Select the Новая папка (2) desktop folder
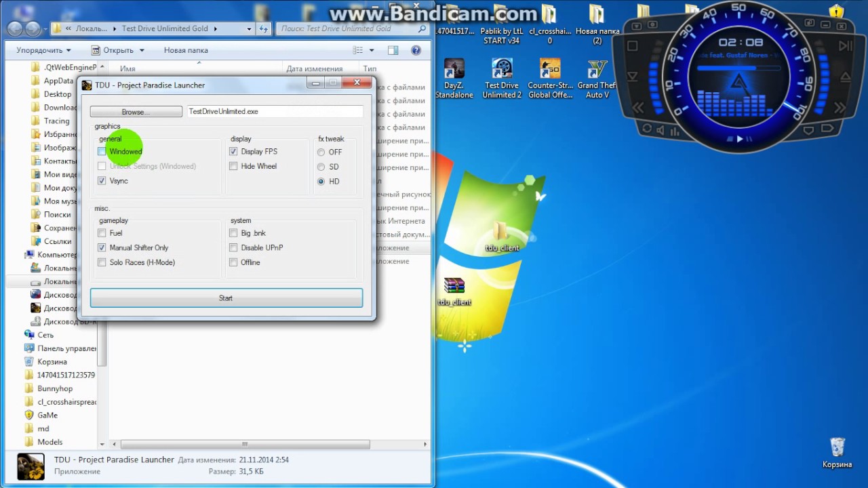 click(x=597, y=24)
